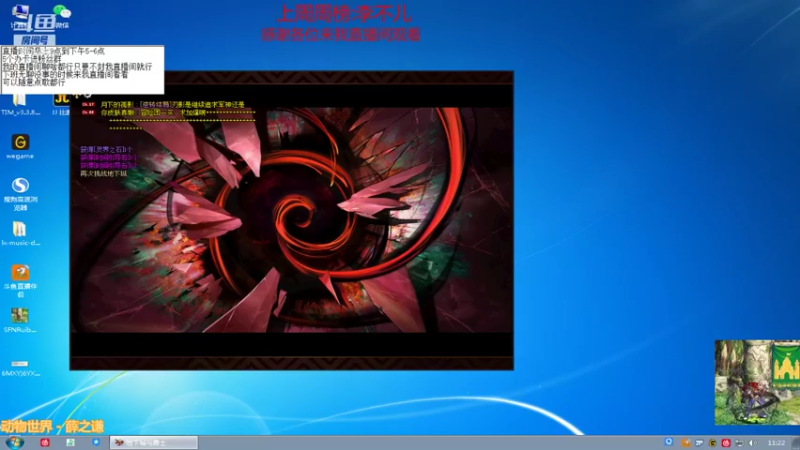Click the ZIP tray icon
The width and height of the screenshot is (800, 450).
point(699,443)
